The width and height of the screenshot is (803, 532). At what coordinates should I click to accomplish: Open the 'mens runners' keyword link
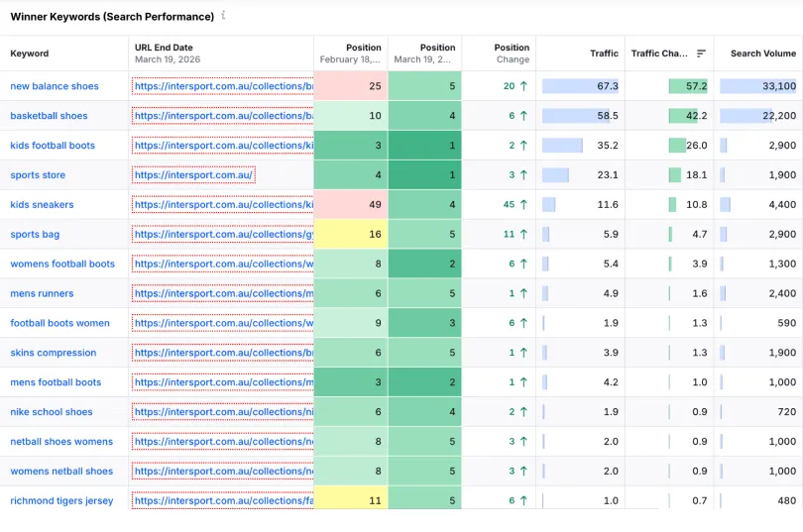click(42, 293)
